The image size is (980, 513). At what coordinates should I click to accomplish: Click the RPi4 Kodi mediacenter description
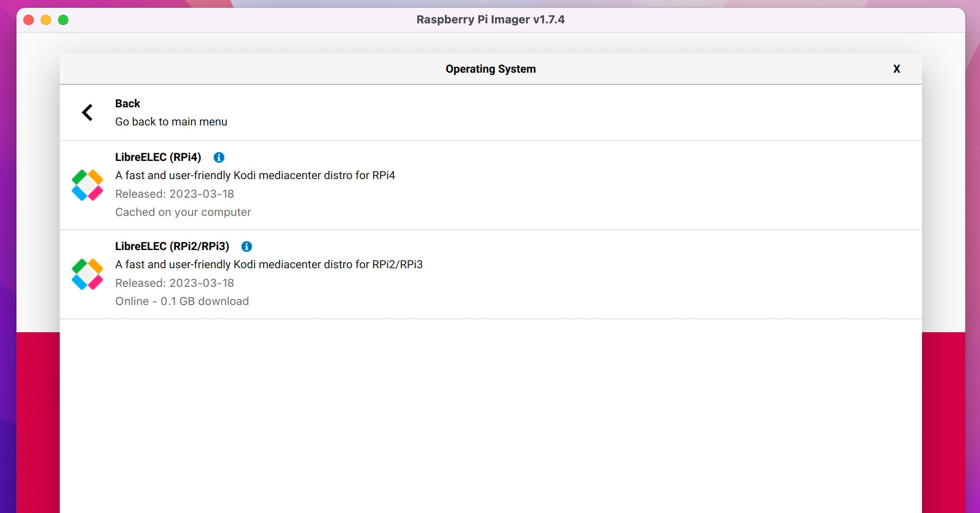[255, 176]
